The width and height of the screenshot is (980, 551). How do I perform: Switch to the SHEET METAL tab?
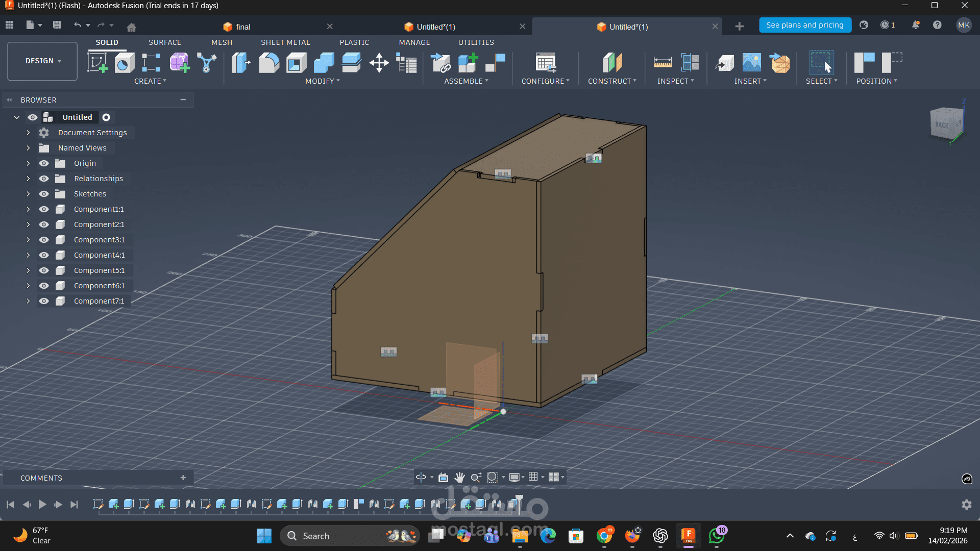[x=285, y=42]
